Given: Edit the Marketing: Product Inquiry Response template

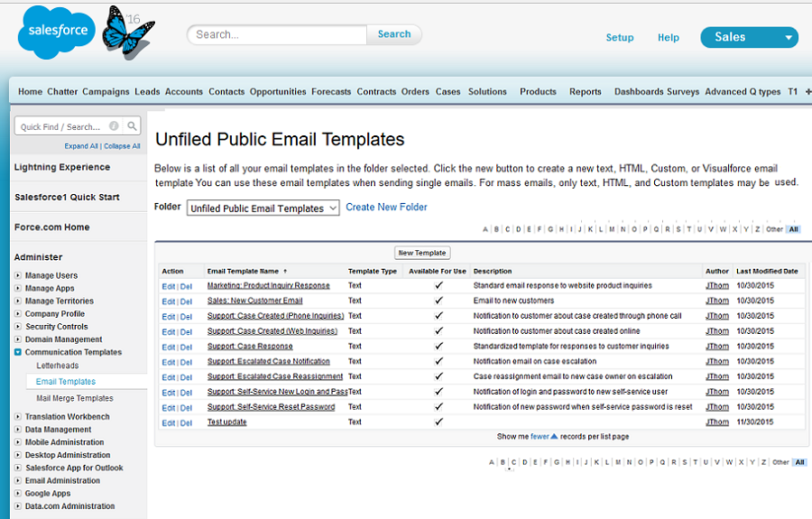Looking at the screenshot, I should point(169,286).
